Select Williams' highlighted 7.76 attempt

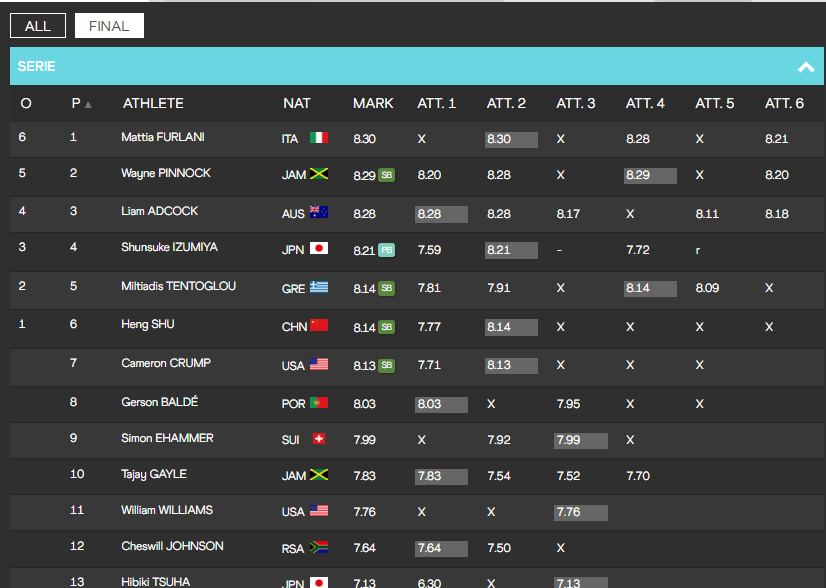(581, 513)
